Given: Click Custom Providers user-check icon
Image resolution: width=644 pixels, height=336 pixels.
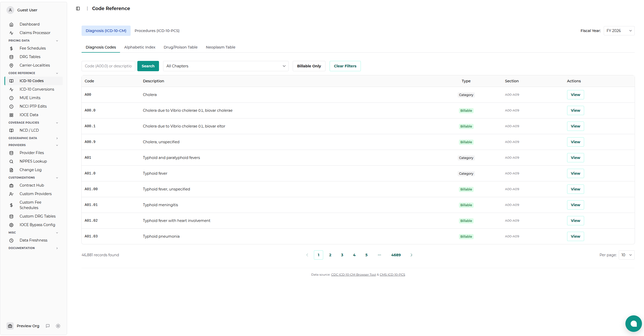Looking at the screenshot, I should tap(11, 194).
